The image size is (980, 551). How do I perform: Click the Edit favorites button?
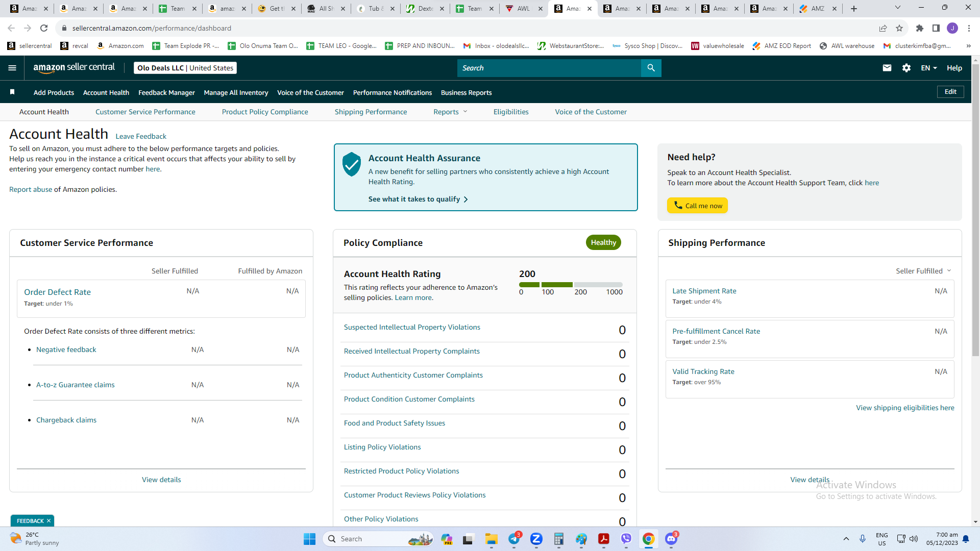[x=950, y=92]
